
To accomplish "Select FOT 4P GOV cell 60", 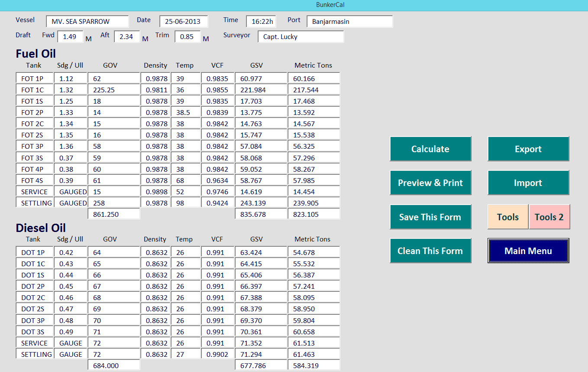I will coord(114,169).
